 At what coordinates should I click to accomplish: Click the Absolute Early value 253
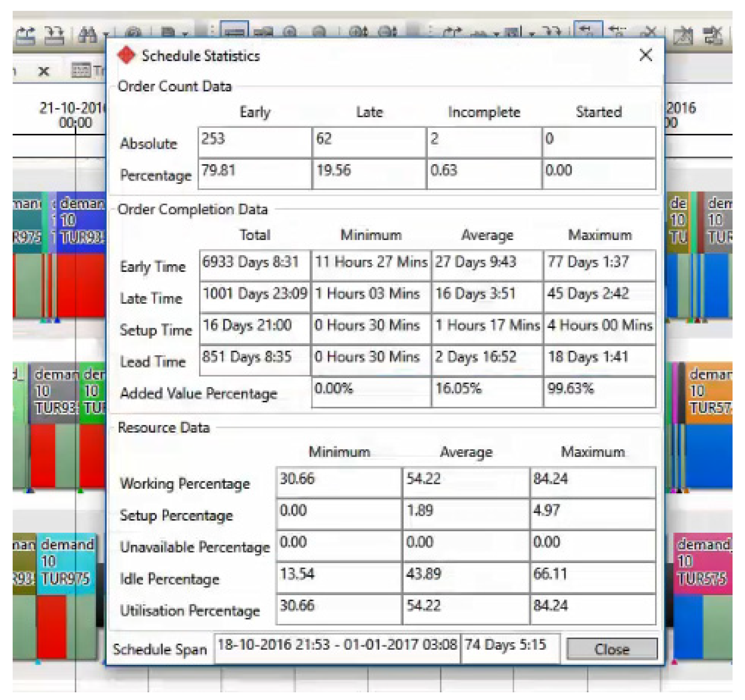[254, 142]
